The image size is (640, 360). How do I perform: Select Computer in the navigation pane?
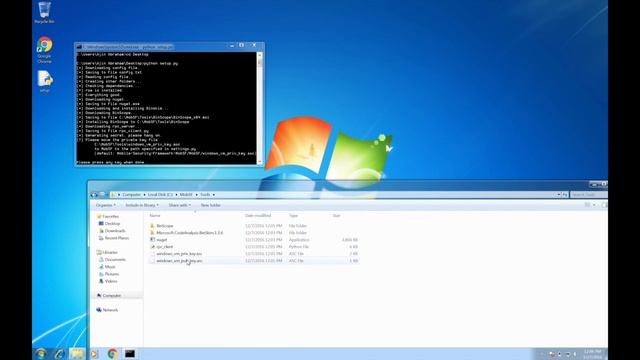pos(109,296)
